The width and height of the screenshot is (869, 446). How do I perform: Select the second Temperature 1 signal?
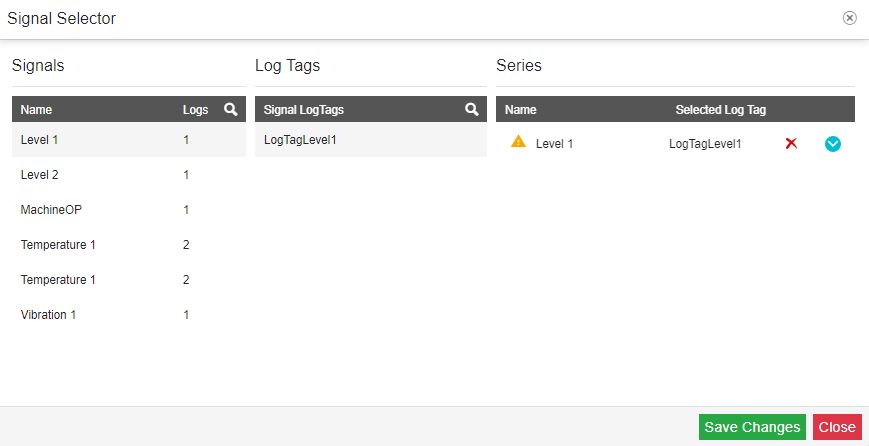[x=129, y=280]
